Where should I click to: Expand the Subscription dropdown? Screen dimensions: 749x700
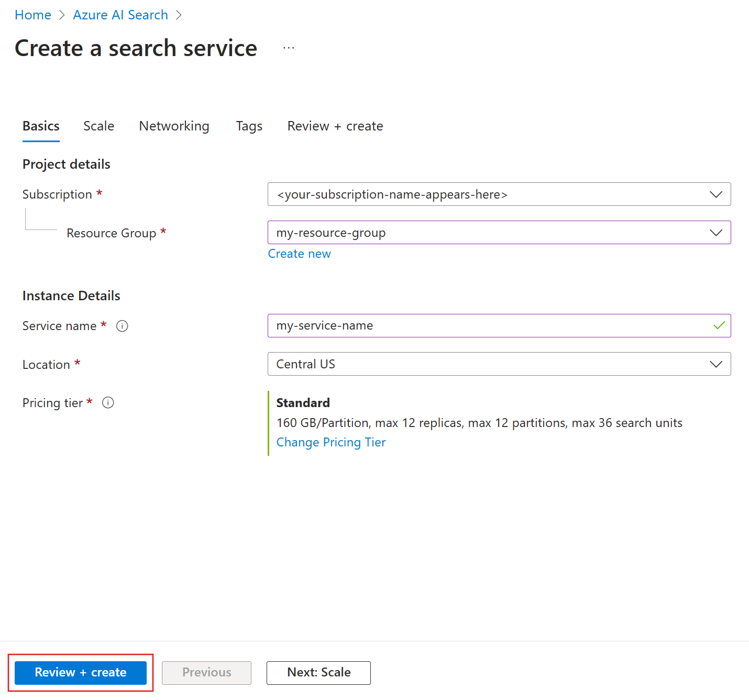coord(715,194)
